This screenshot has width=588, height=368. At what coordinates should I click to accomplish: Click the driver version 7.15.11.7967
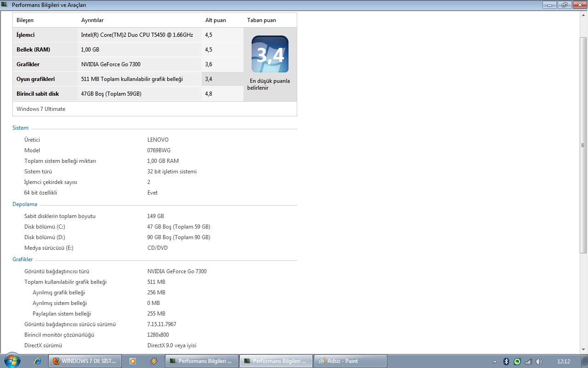tap(162, 324)
